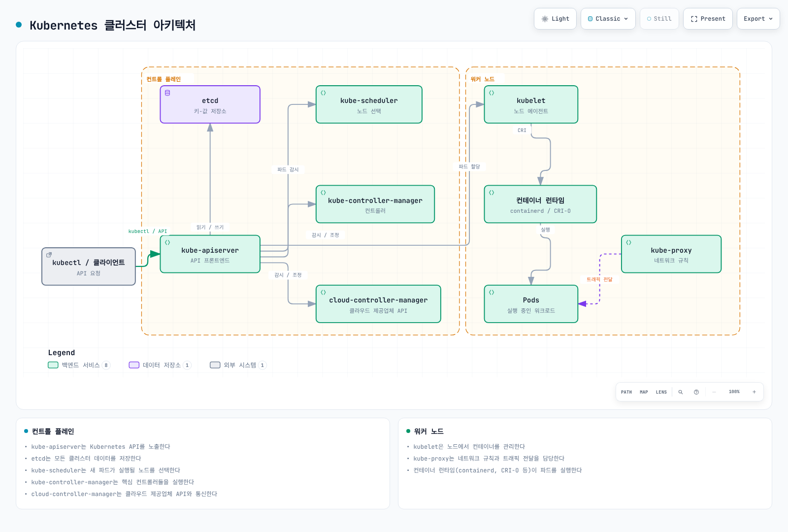
Task: Click the CRI edge label
Action: coord(522,131)
